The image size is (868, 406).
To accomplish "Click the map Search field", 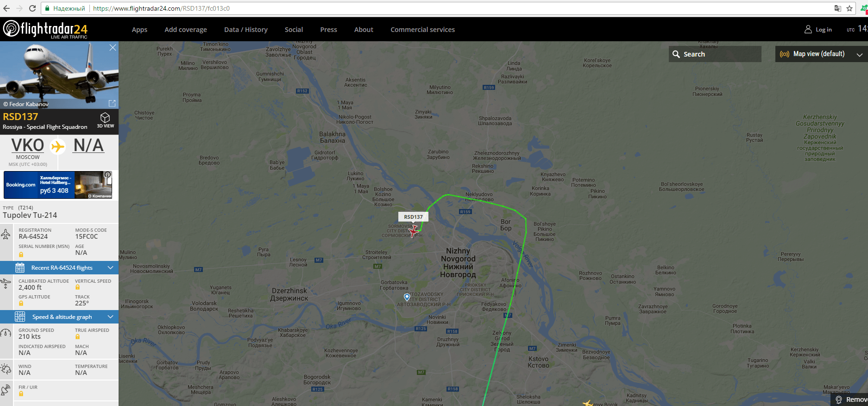I will (x=715, y=54).
